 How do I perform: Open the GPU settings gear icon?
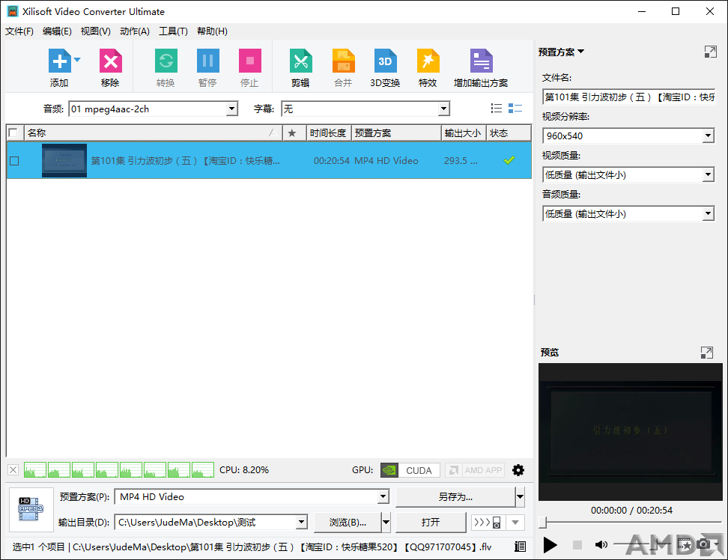click(x=518, y=470)
